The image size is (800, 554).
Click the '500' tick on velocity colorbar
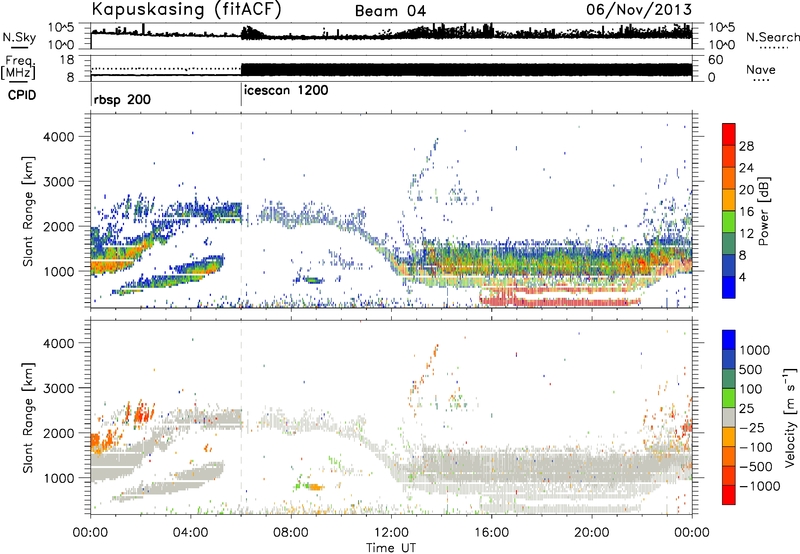(x=750, y=370)
